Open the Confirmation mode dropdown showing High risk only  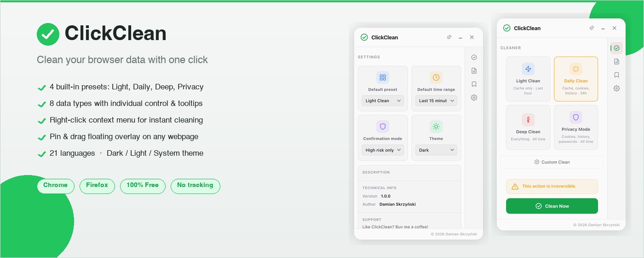coord(383,150)
